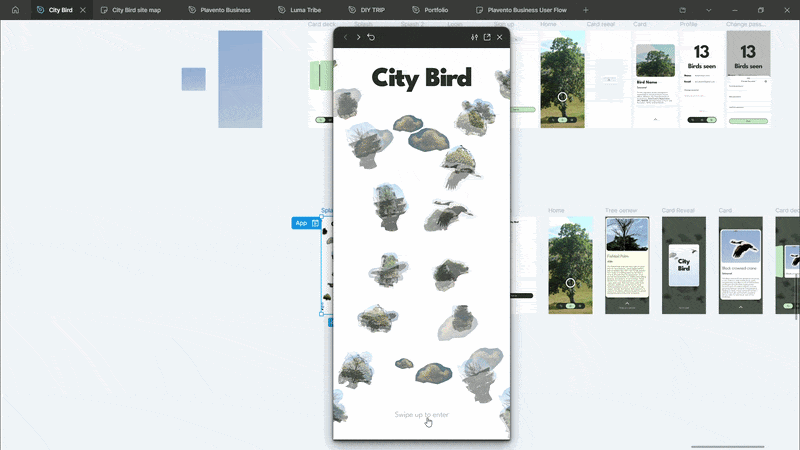The height and width of the screenshot is (450, 800).
Task: Select the small blue gradient square
Action: pos(194,79)
